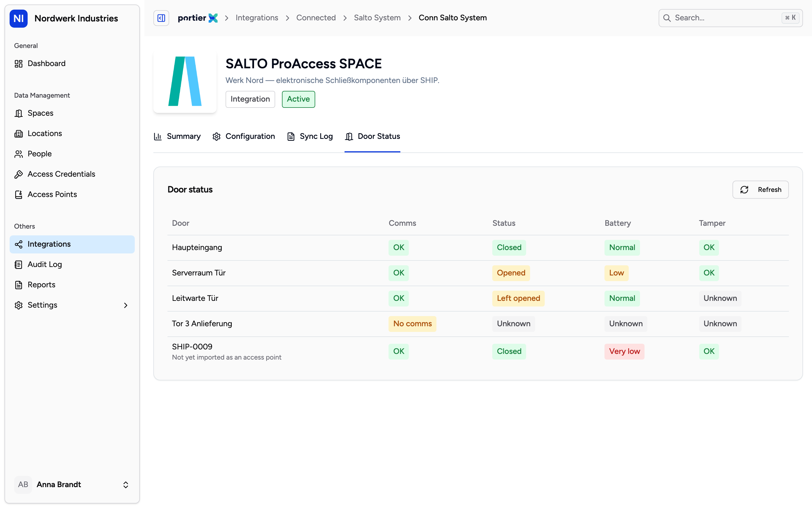Click the Door column header
812x508 pixels.
tap(180, 224)
